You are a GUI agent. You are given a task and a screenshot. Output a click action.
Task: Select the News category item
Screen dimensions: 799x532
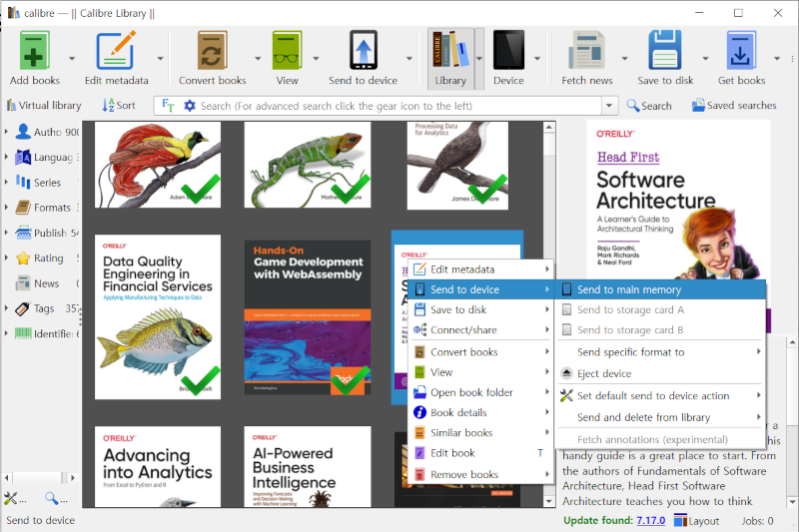(47, 283)
